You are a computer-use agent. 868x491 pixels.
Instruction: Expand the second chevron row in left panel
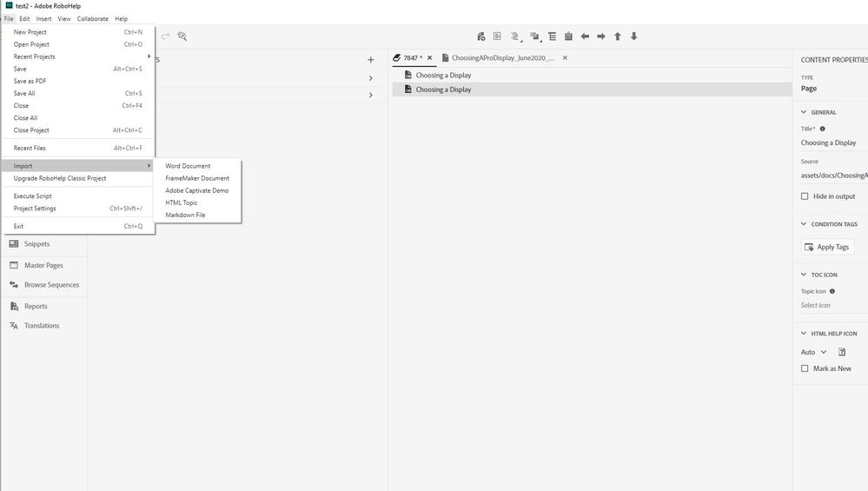click(x=371, y=96)
